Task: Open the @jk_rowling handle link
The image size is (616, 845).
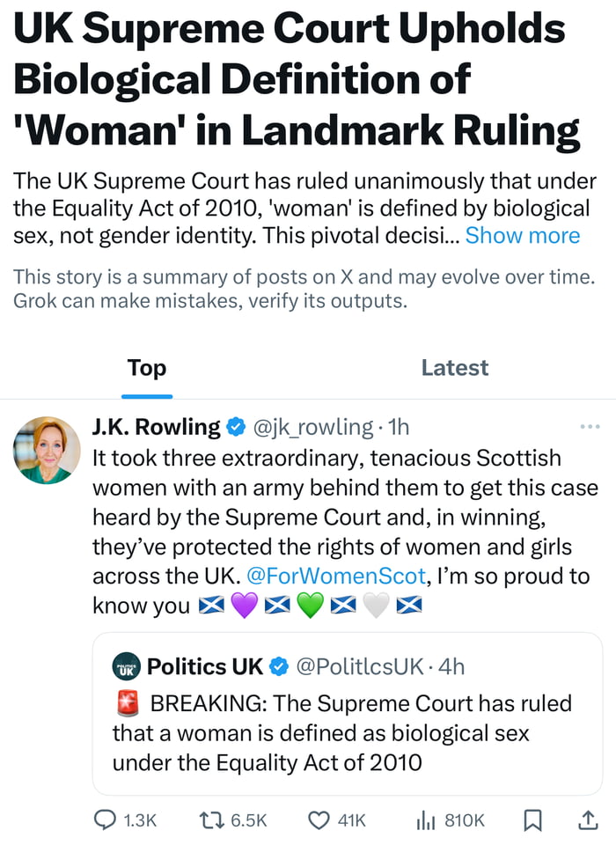Action: pos(313,428)
